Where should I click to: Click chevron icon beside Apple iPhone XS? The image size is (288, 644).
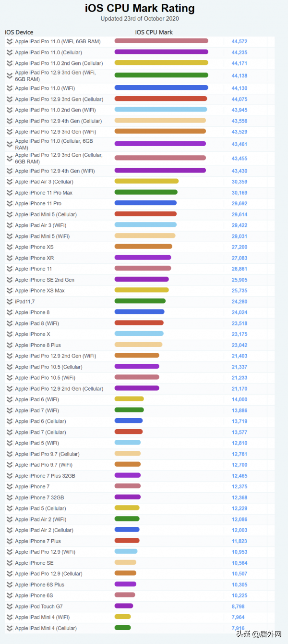(9, 247)
